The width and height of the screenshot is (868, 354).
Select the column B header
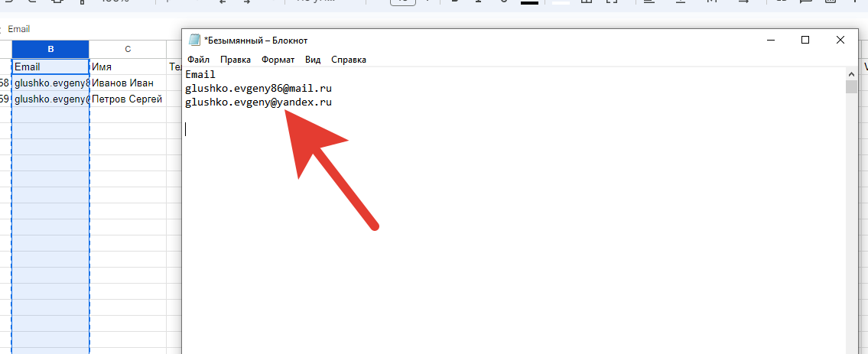(x=50, y=49)
